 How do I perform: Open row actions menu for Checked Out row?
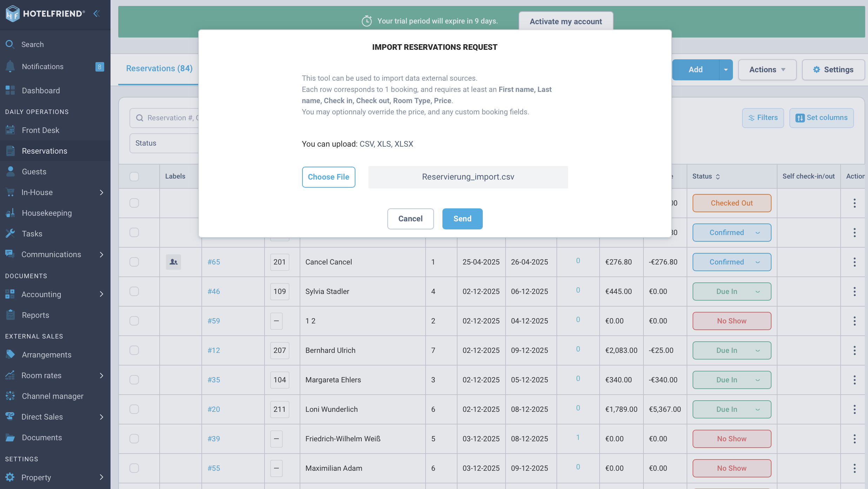click(x=854, y=203)
